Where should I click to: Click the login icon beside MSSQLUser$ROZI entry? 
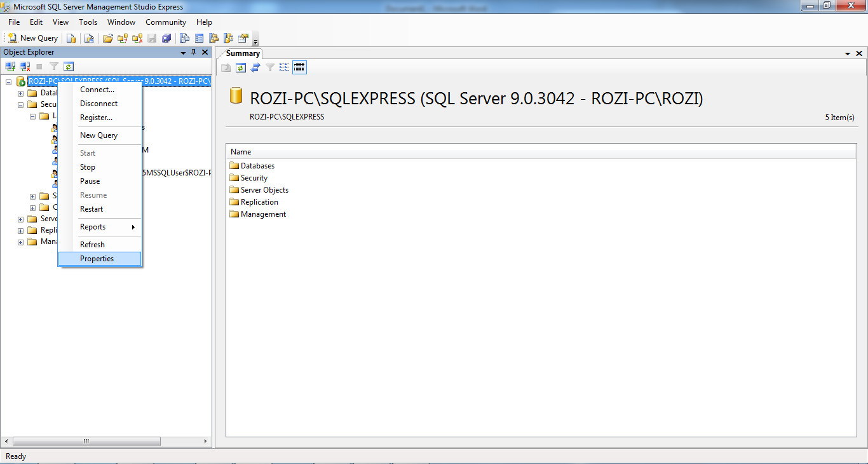pyautogui.click(x=55, y=173)
